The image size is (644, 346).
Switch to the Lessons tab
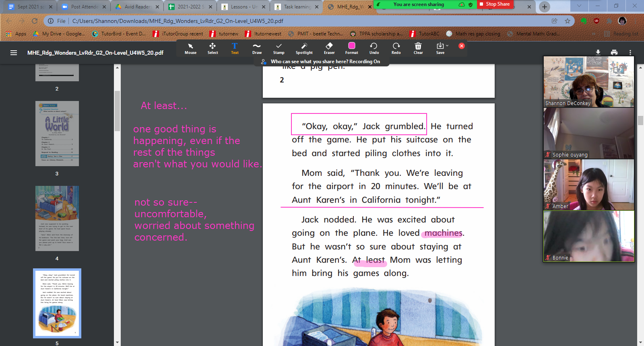click(244, 6)
